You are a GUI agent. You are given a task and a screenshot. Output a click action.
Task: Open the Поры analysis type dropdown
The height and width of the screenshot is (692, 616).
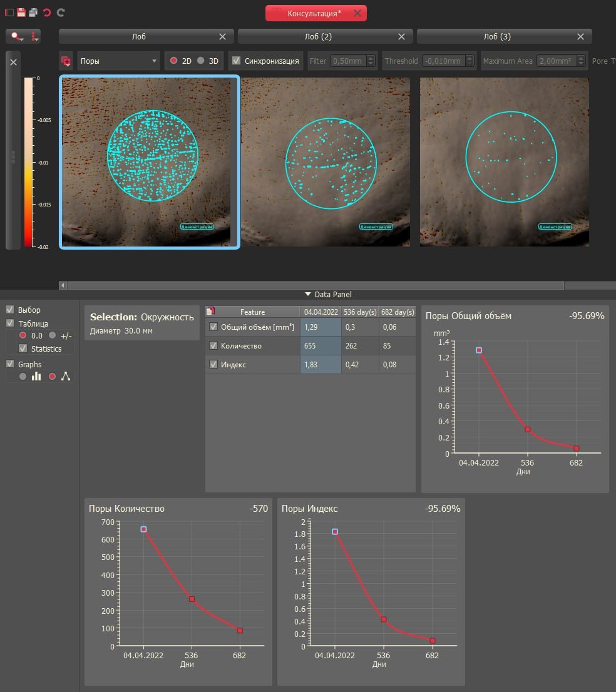118,61
